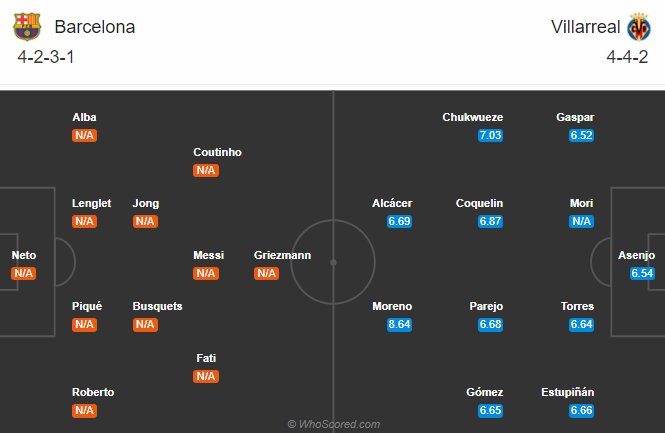Viewport: 665px width, 433px height.
Task: Click goalkeeper Asenjo's 6.54 rating
Action: click(x=642, y=273)
